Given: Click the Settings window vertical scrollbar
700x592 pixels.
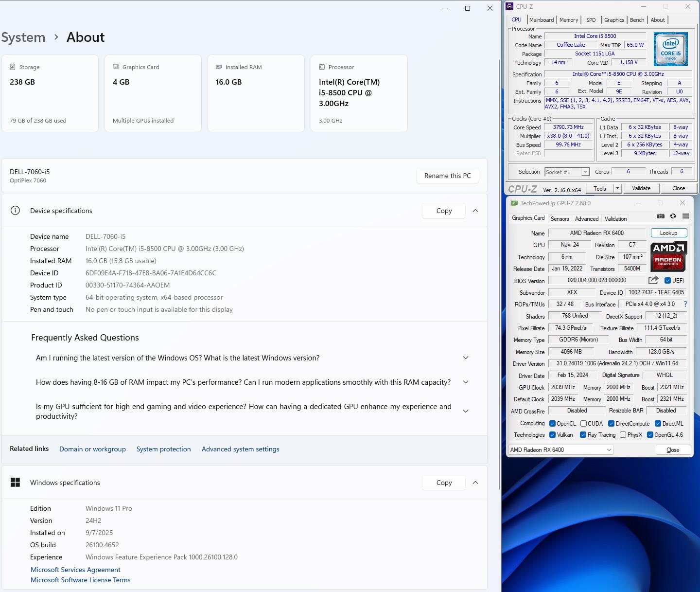Looking at the screenshot, I should click(x=499, y=275).
